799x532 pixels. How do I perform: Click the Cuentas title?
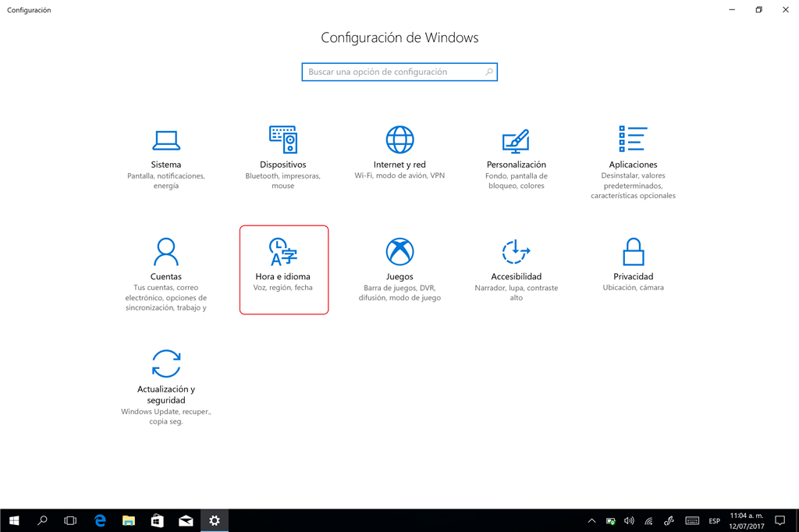(x=166, y=277)
